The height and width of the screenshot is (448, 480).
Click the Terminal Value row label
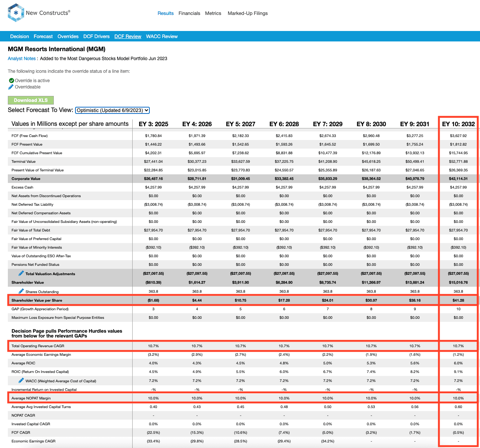tap(24, 161)
